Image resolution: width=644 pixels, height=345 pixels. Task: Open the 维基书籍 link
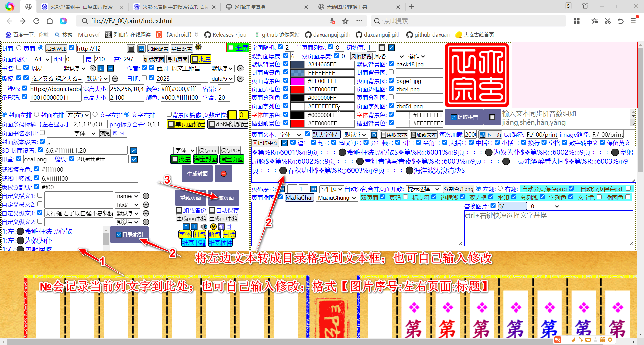[193, 243]
